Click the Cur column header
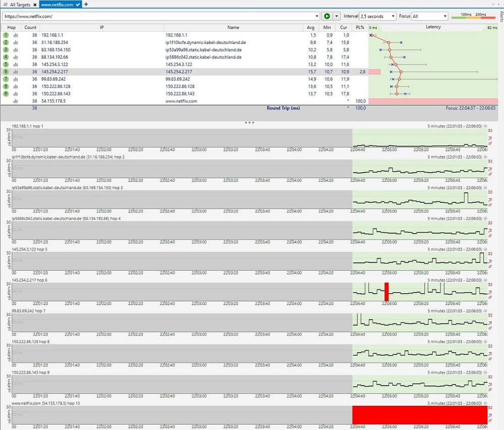Image resolution: width=504 pixels, height=430 pixels. click(x=344, y=27)
